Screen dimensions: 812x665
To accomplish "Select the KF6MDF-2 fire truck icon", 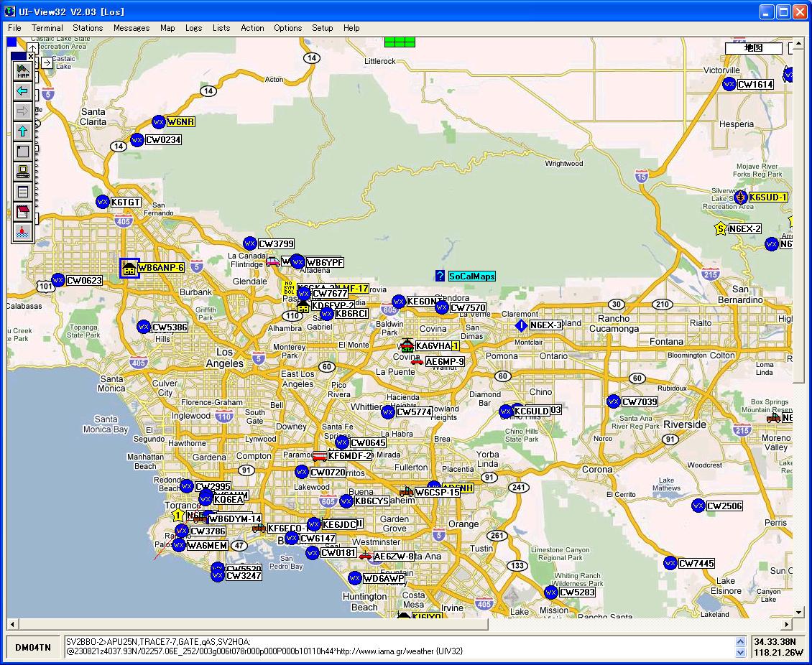I will (320, 456).
